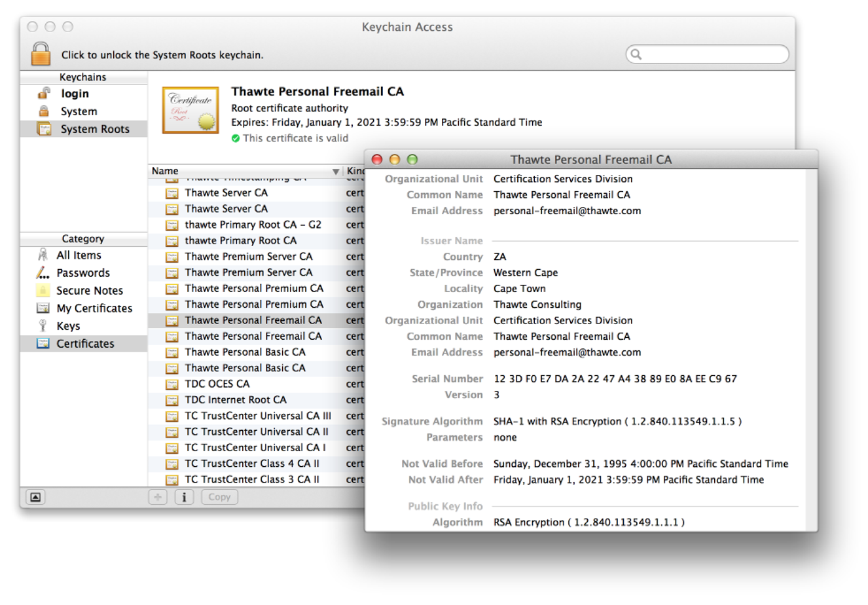
Task: Click the large certificate thumbnail image
Action: tap(190, 110)
